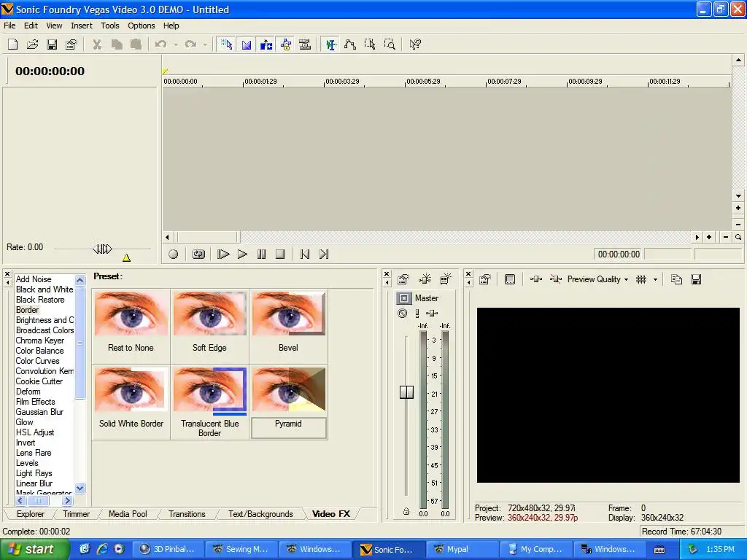Open undo history dropdown arrow

tap(176, 44)
